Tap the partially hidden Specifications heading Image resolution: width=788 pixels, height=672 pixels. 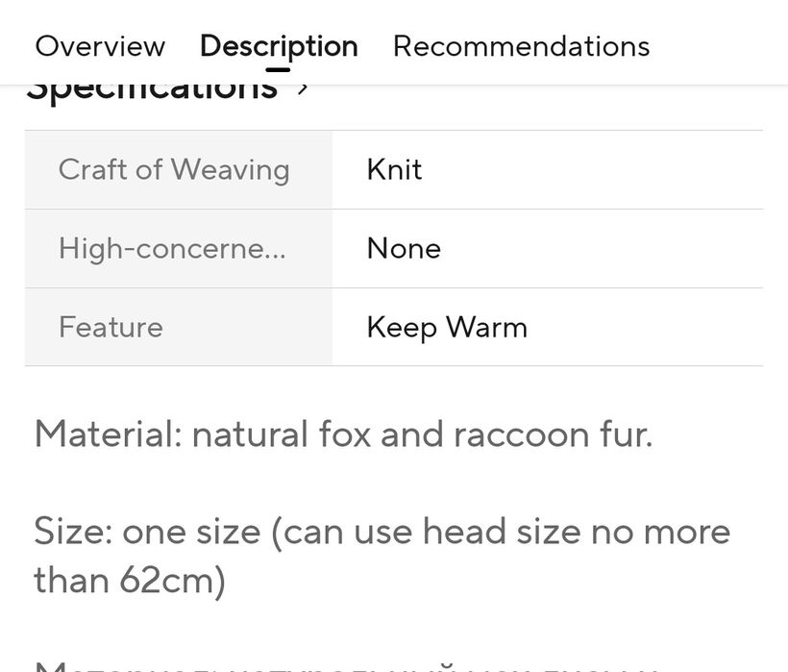click(x=152, y=92)
